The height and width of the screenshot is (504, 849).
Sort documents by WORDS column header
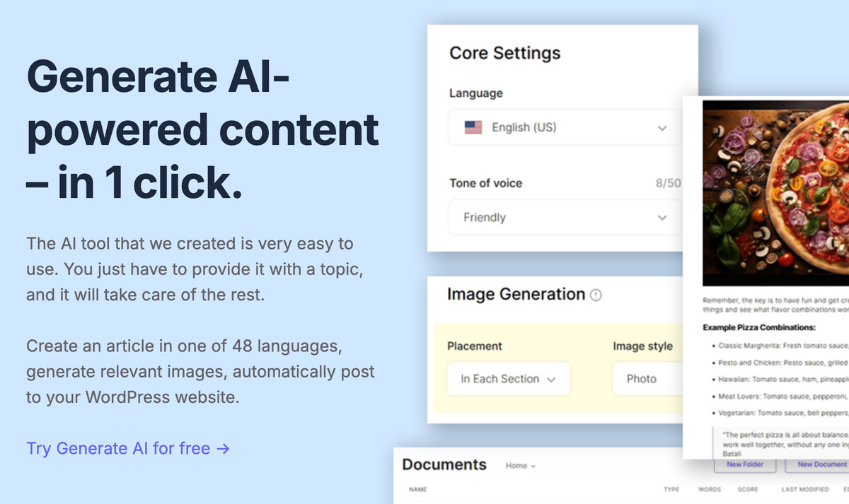click(710, 489)
